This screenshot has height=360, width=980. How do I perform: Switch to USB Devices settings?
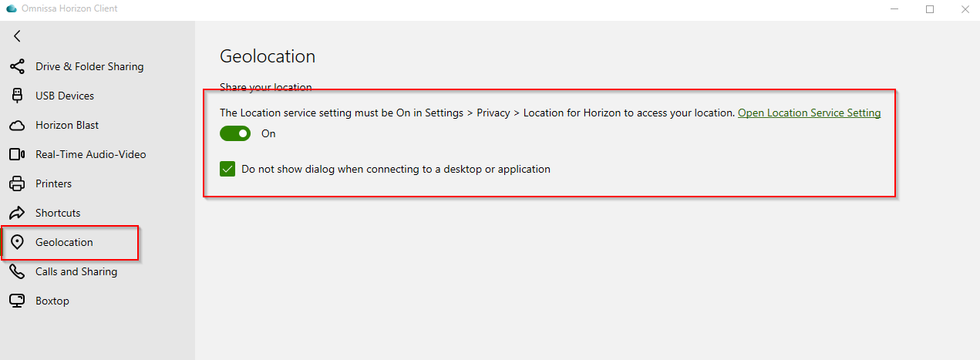tap(65, 96)
